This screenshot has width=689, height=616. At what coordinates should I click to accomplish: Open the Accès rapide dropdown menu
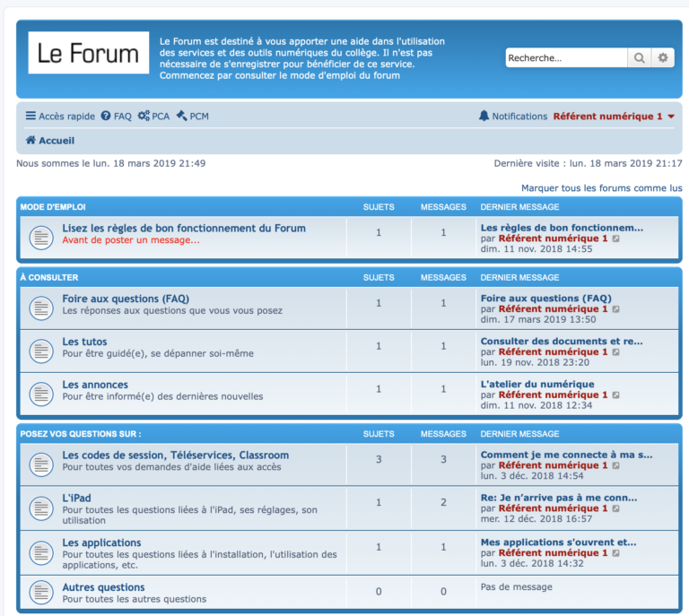click(60, 117)
